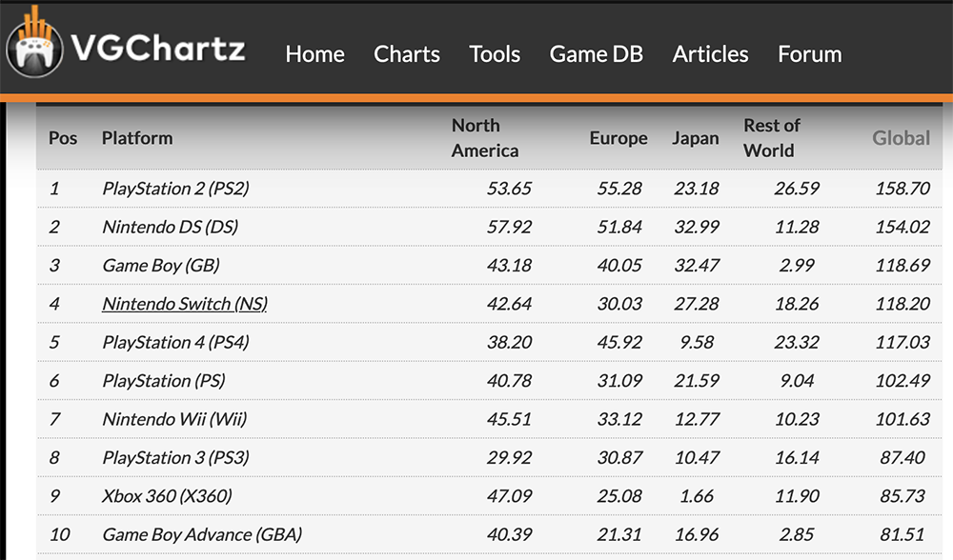953x560 pixels.
Task: Click the Game Boy Advance (GBA) entry
Action: pos(202,534)
